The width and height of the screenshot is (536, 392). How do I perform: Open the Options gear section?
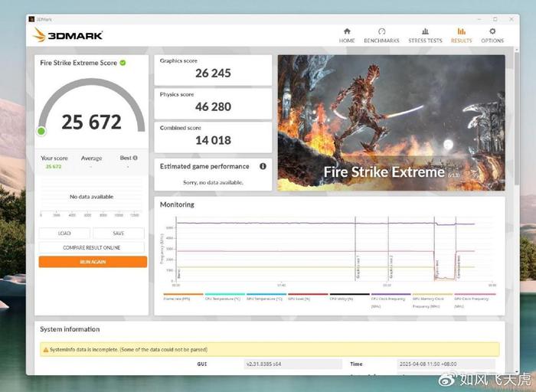point(492,36)
